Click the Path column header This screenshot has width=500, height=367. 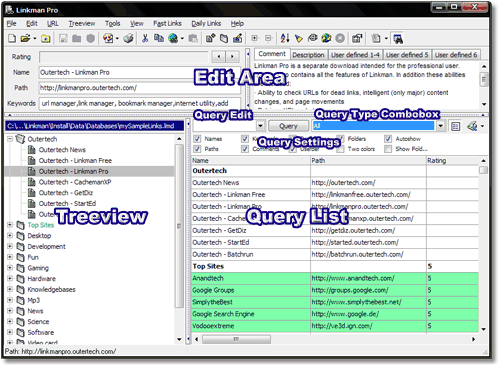tap(368, 160)
